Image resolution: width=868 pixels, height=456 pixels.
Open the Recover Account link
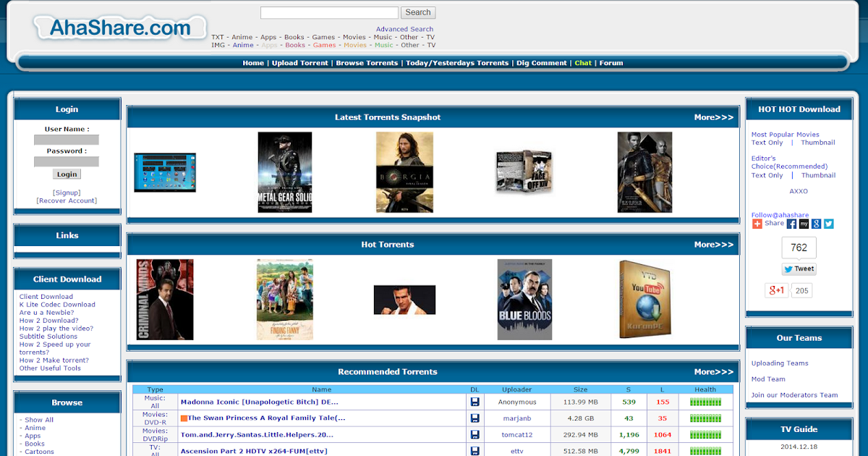(x=67, y=200)
